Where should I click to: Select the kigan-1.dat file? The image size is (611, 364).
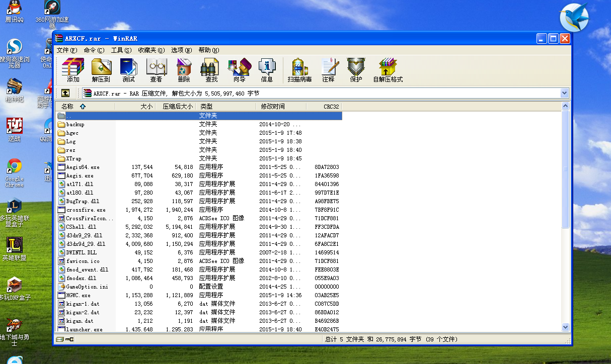pyautogui.click(x=199, y=304)
